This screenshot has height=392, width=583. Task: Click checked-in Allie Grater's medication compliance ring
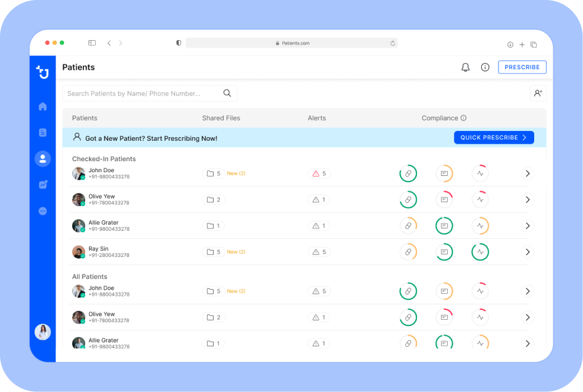click(x=408, y=225)
